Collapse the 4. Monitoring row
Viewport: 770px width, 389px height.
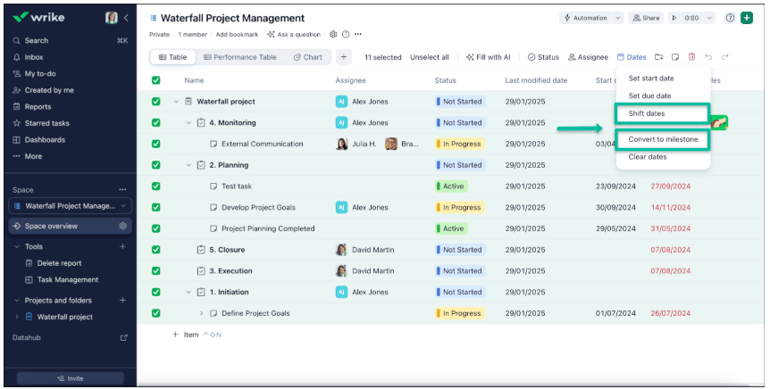[189, 123]
